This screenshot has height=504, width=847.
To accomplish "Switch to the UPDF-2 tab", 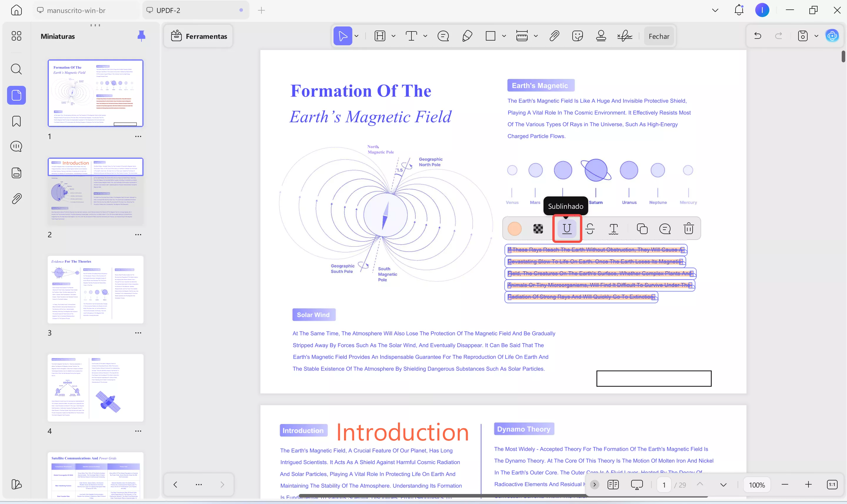I will click(168, 10).
